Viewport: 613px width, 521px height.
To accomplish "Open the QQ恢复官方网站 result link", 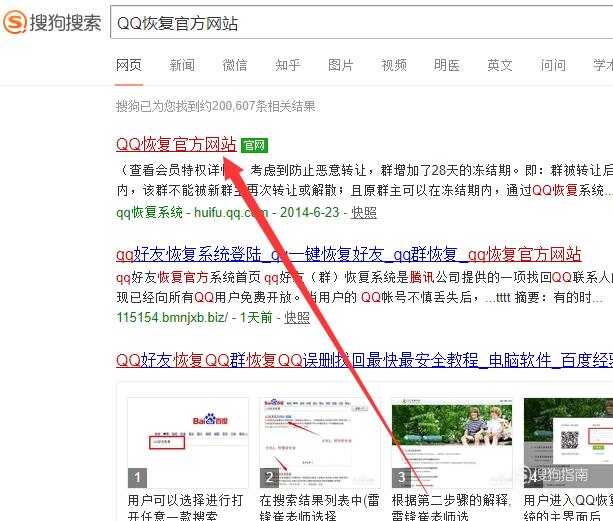I will (x=176, y=144).
